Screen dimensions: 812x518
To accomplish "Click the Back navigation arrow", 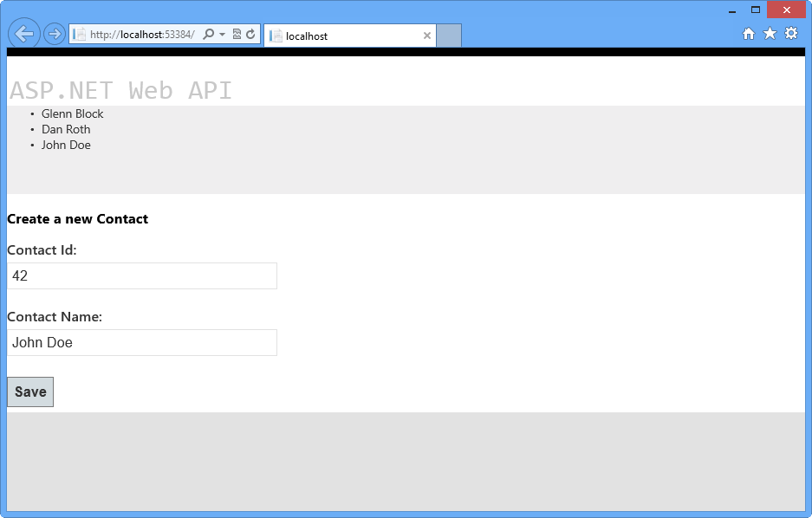I will 23,33.
